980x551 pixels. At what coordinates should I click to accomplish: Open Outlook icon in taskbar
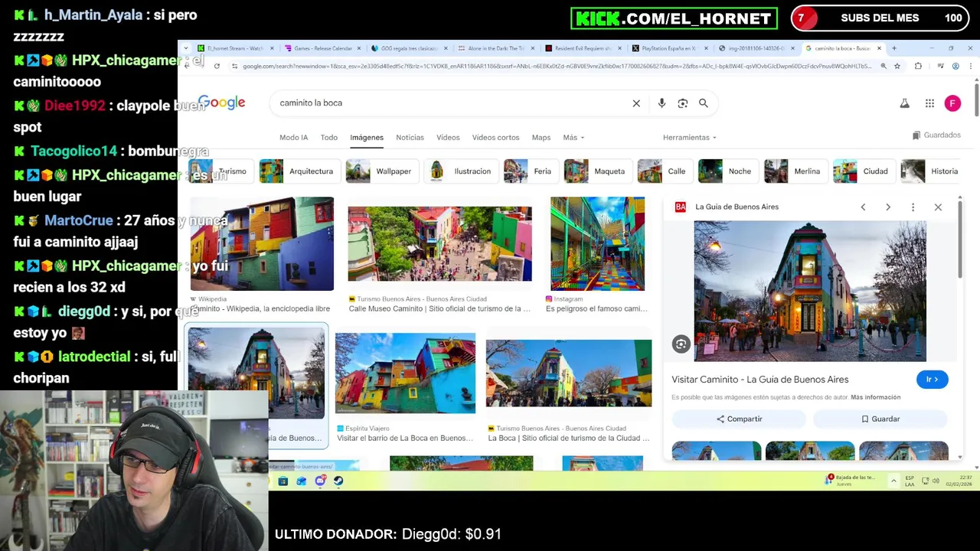pos(301,481)
